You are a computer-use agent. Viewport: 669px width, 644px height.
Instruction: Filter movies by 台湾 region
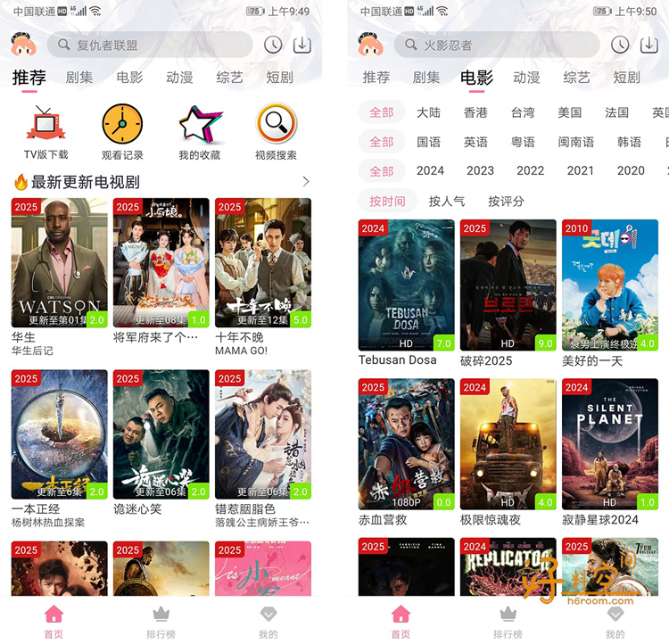(523, 112)
